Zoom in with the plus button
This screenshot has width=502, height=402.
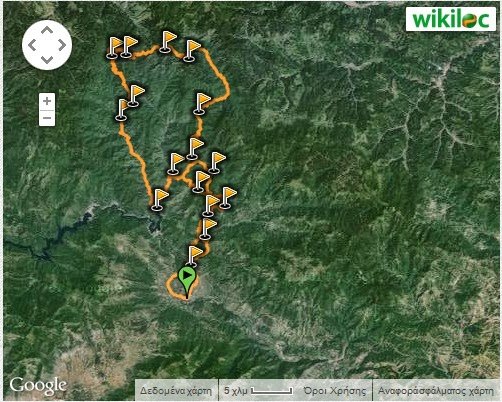pyautogui.click(x=47, y=101)
